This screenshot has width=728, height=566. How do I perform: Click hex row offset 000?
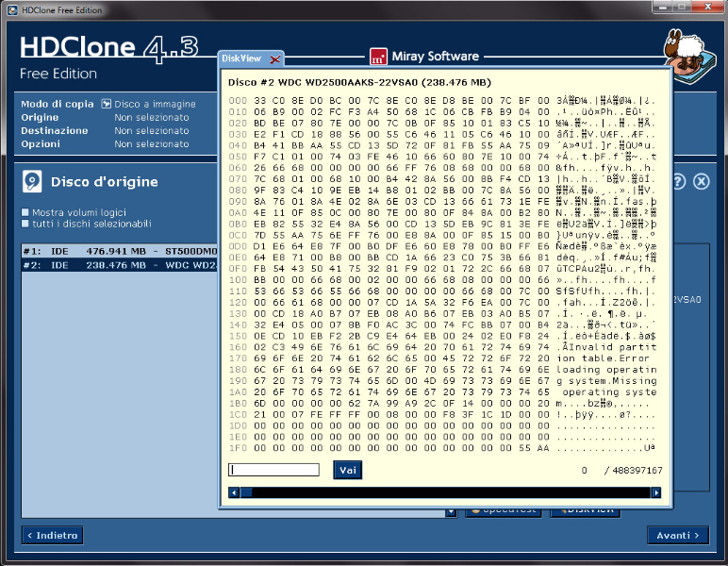pyautogui.click(x=238, y=101)
